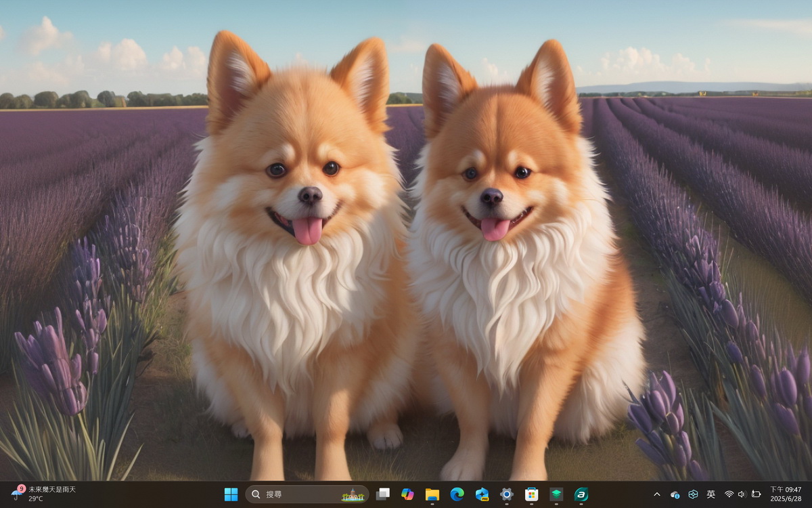Open the blue app with PRE badge
The width and height of the screenshot is (812, 508).
coord(482,494)
